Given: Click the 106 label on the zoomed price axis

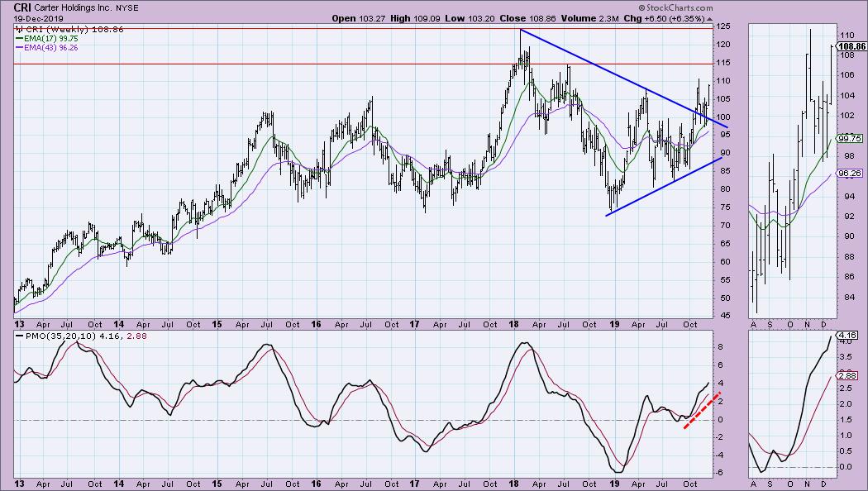Looking at the screenshot, I should [847, 75].
